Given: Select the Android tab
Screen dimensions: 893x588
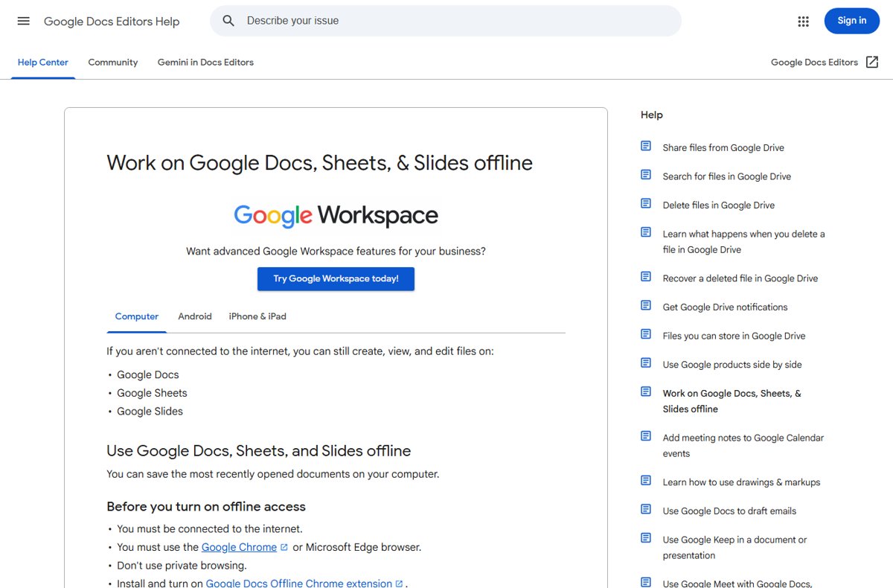Looking at the screenshot, I should (195, 316).
